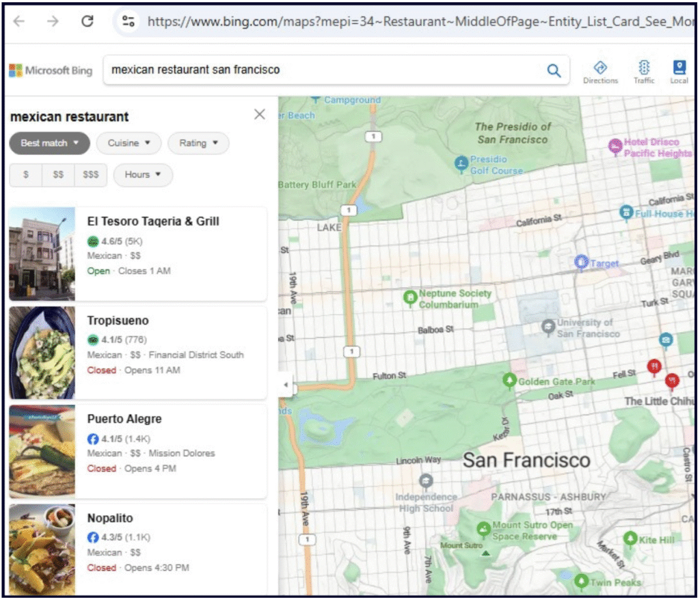
Task: Collapse the results panel with side arrow
Action: [285, 384]
